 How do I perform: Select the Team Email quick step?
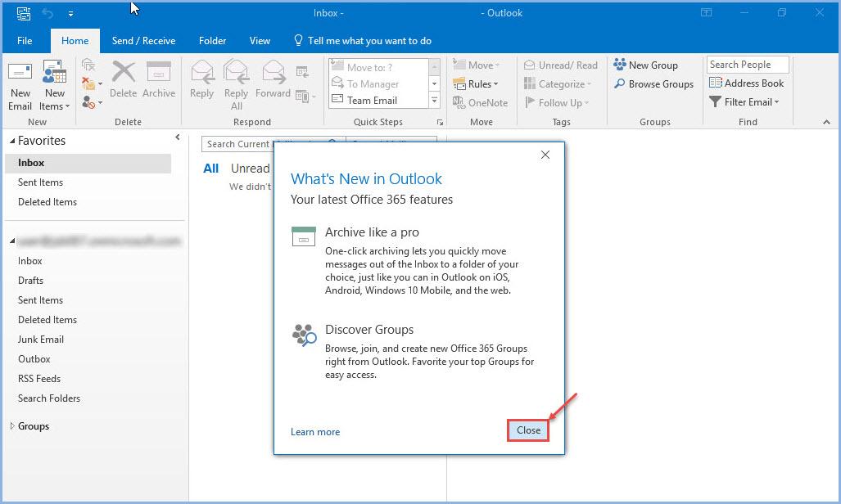[378, 101]
